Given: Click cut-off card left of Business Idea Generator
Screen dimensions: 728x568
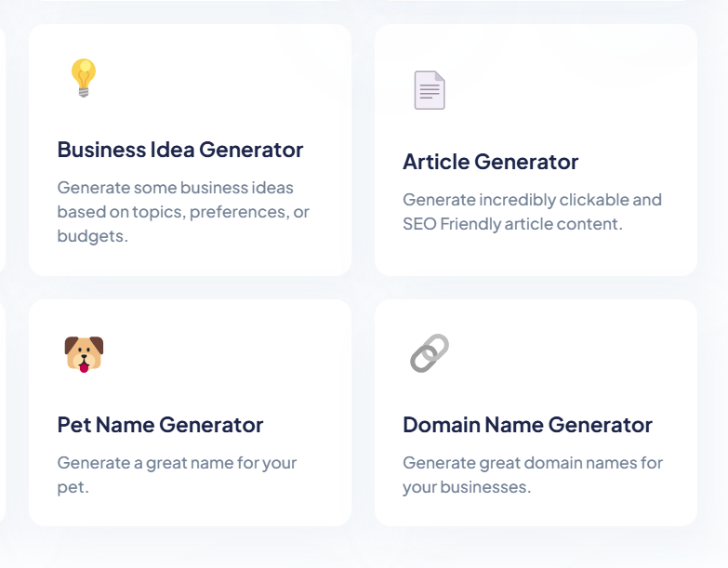Looking at the screenshot, I should (x=2, y=150).
